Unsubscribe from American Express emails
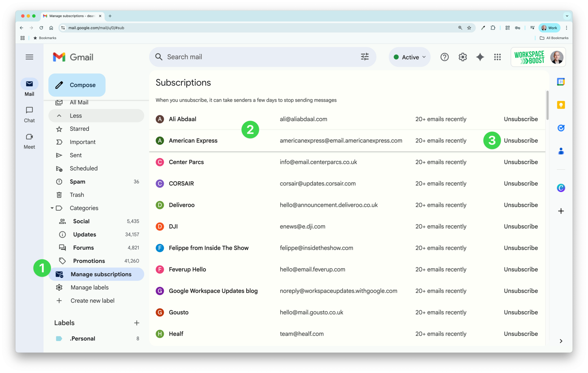The height and width of the screenshot is (373, 588). [521, 140]
